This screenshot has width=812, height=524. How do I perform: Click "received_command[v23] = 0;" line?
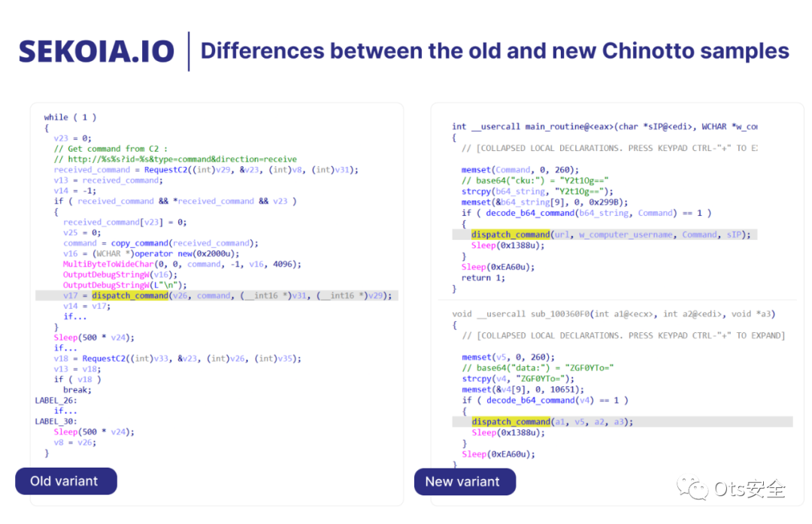(125, 222)
